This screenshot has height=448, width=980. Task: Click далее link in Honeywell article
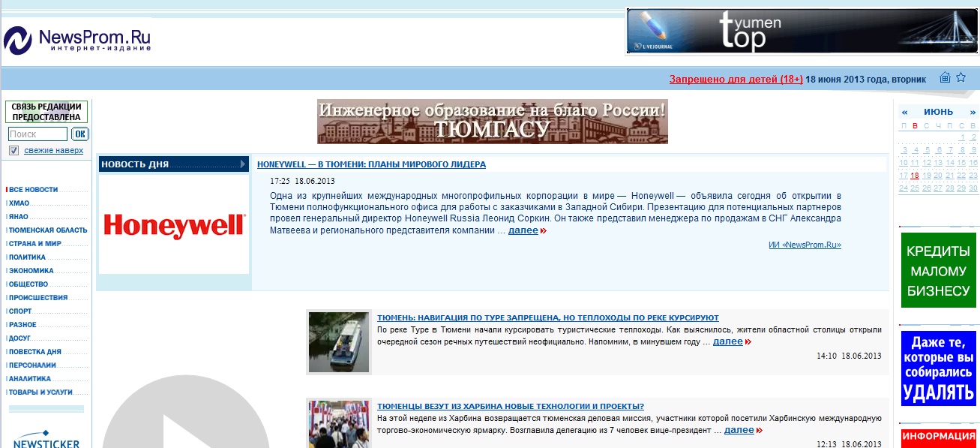click(523, 230)
